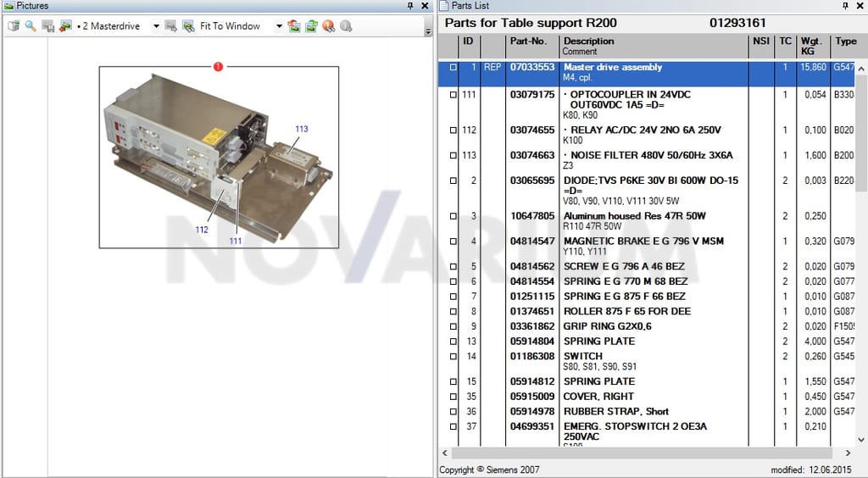
Task: Tick the checkbox for DIODE TVS row 2
Action: coord(453,181)
